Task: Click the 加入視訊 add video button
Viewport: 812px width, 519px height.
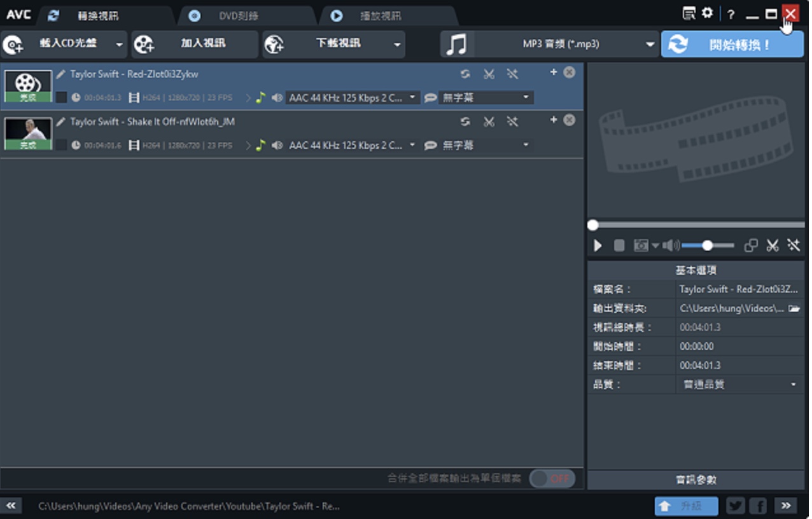Action: (195, 45)
